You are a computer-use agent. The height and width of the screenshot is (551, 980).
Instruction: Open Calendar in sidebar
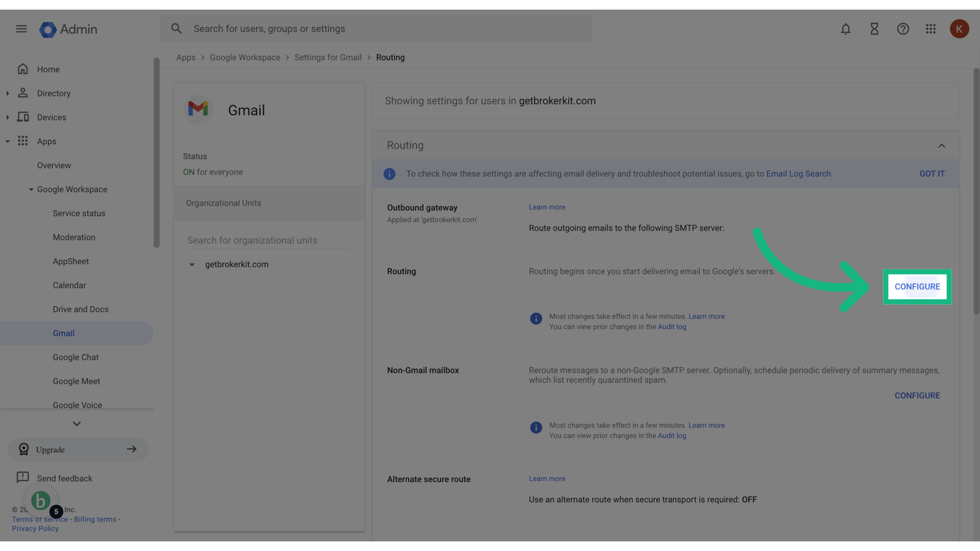[x=69, y=285]
